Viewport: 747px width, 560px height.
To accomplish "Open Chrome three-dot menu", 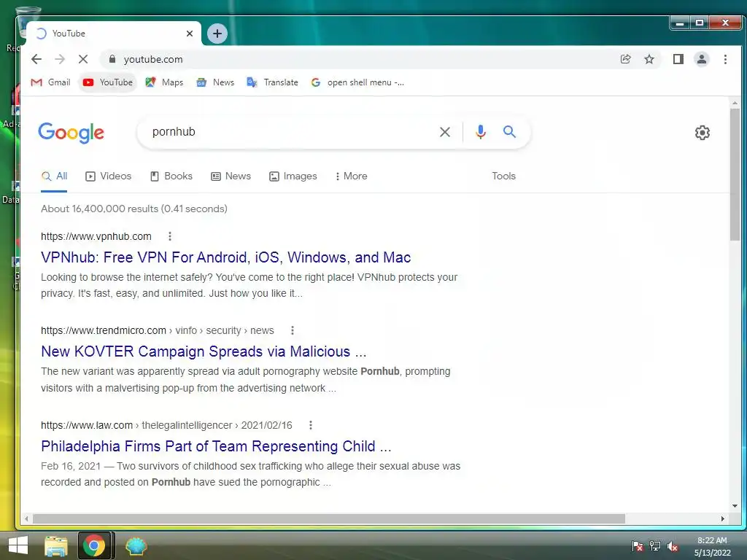I will [725, 59].
